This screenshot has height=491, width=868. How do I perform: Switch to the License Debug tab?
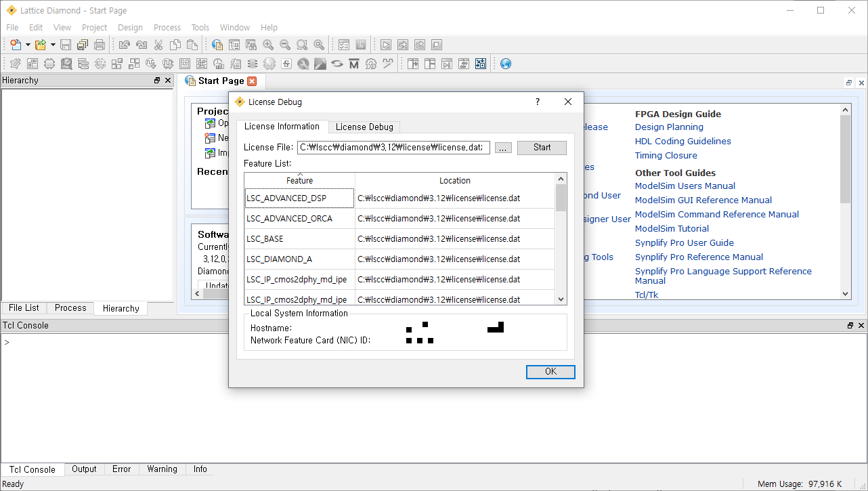point(364,127)
